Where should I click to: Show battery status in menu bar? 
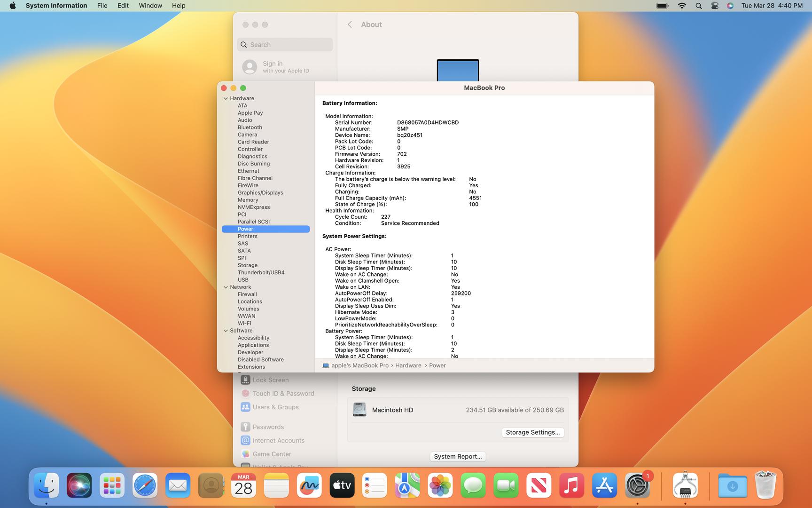pyautogui.click(x=663, y=6)
